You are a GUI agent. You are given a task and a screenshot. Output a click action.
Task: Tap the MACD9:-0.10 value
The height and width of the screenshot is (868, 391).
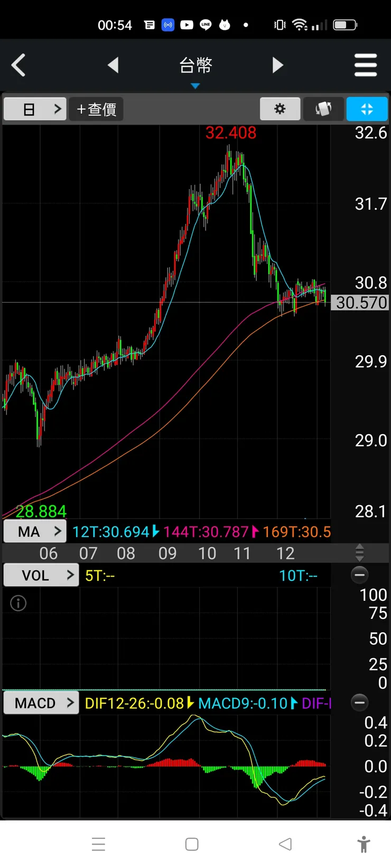243,703
